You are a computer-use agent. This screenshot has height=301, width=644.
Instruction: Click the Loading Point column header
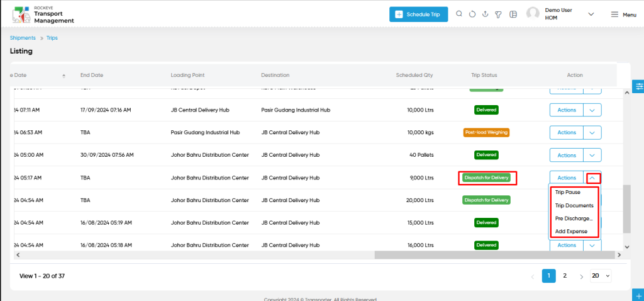187,76
